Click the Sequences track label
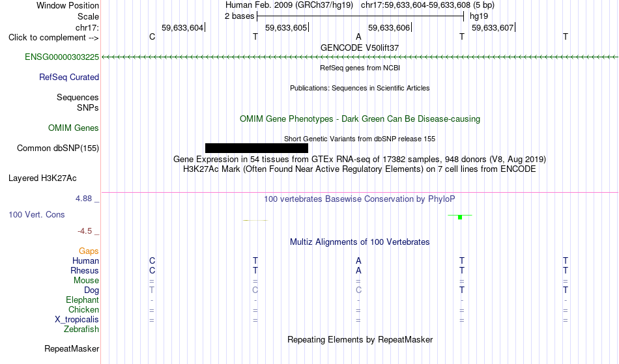The image size is (619, 364). point(78,97)
